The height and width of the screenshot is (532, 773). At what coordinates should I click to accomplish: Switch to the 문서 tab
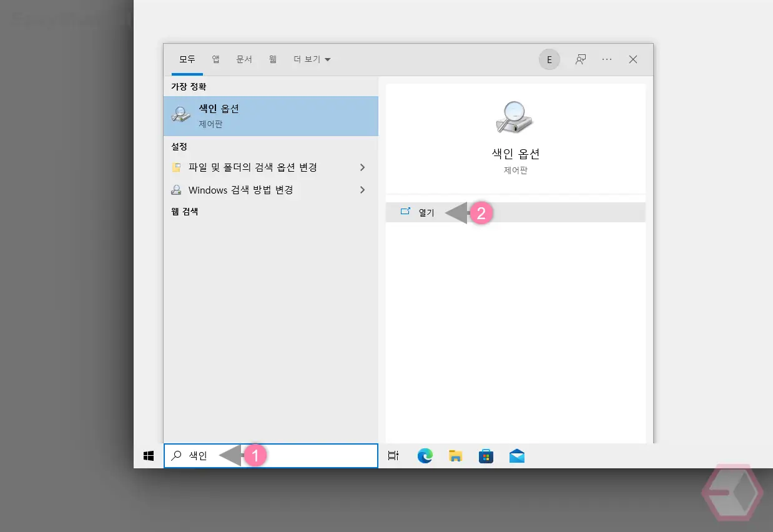click(x=244, y=59)
